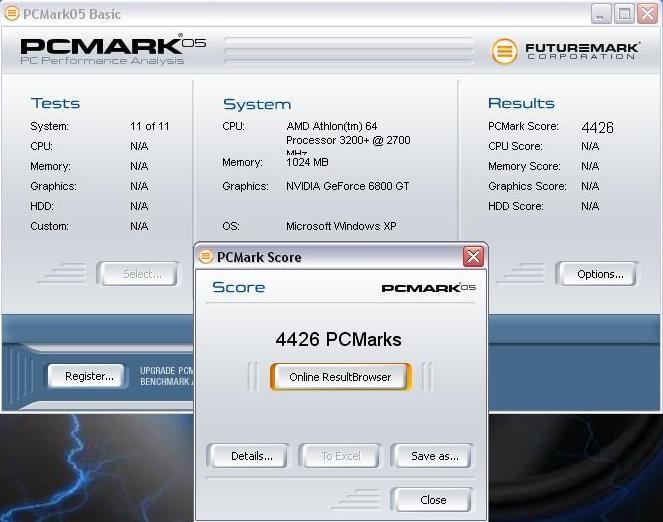Image resolution: width=663 pixels, height=522 pixels.
Task: Click the '4426 PCMarks' score text
Action: click(338, 339)
